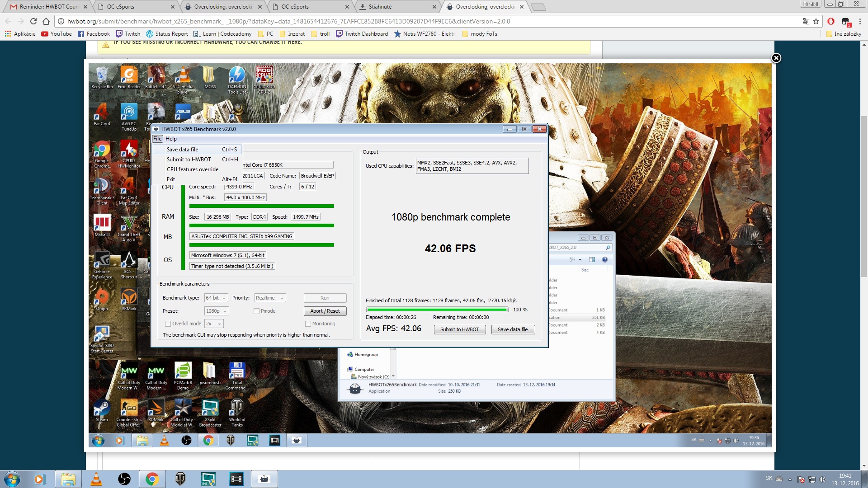The height and width of the screenshot is (488, 868).
Task: Click the Used CPU capabilities text box
Action: [x=472, y=166]
